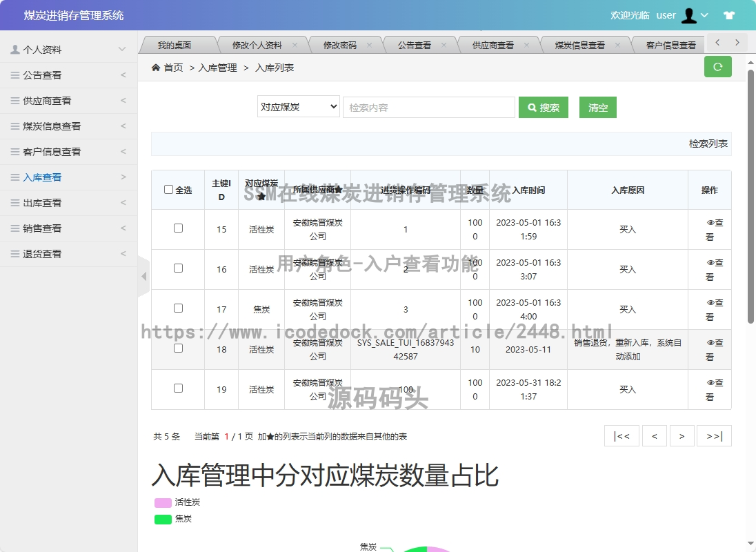View details of record 16
Image resolution: width=756 pixels, height=552 pixels.
[714, 270]
